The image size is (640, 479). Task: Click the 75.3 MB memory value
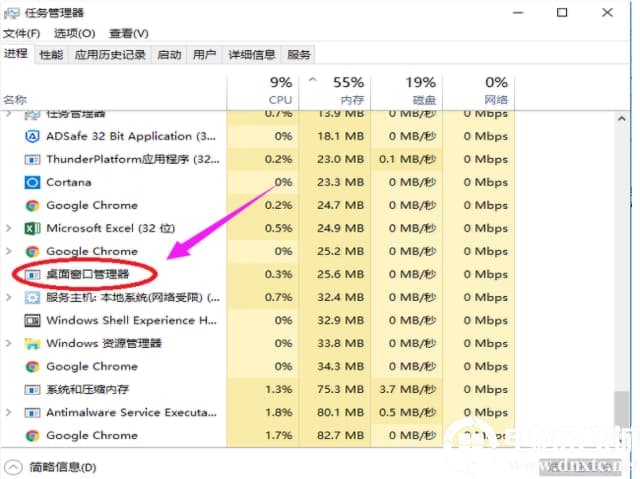340,390
